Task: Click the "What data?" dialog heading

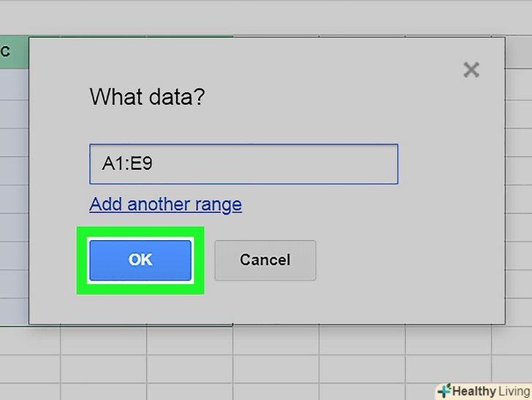Action: pyautogui.click(x=147, y=97)
